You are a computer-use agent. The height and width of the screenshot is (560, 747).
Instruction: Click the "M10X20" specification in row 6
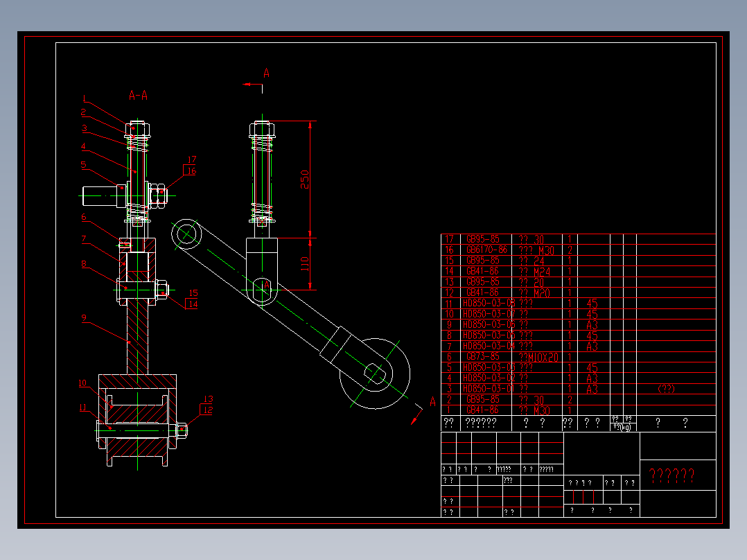[543, 357]
